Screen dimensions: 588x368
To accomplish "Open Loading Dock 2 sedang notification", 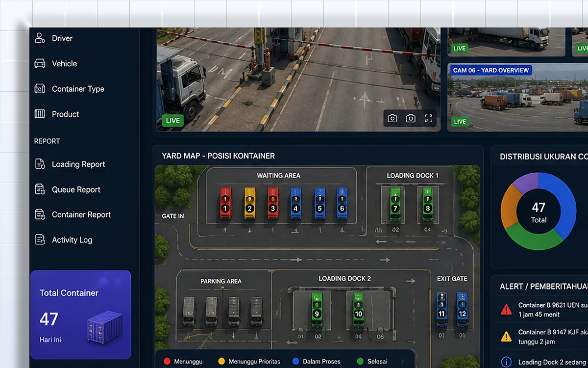I will [x=542, y=362].
